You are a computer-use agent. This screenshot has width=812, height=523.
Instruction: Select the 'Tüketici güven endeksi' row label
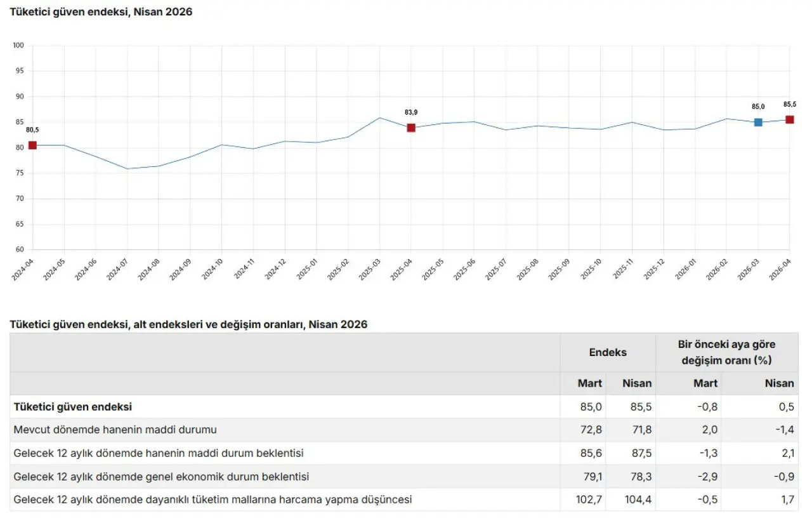point(73,407)
